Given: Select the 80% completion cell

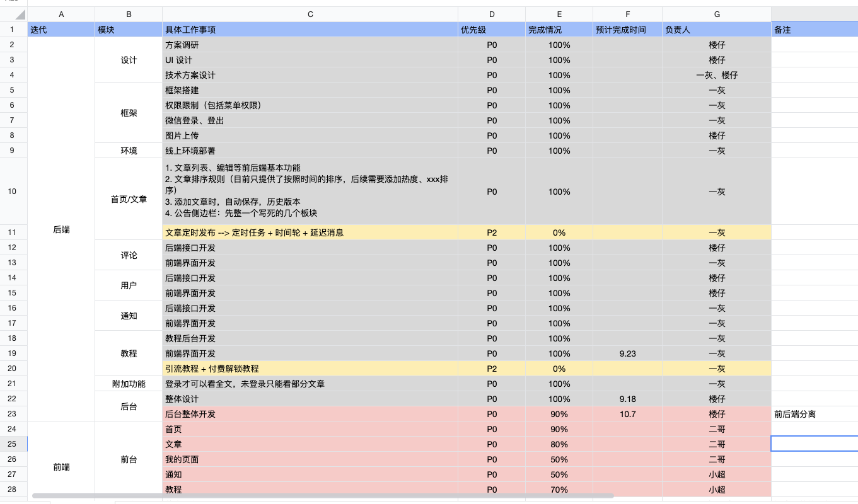Looking at the screenshot, I should [559, 444].
